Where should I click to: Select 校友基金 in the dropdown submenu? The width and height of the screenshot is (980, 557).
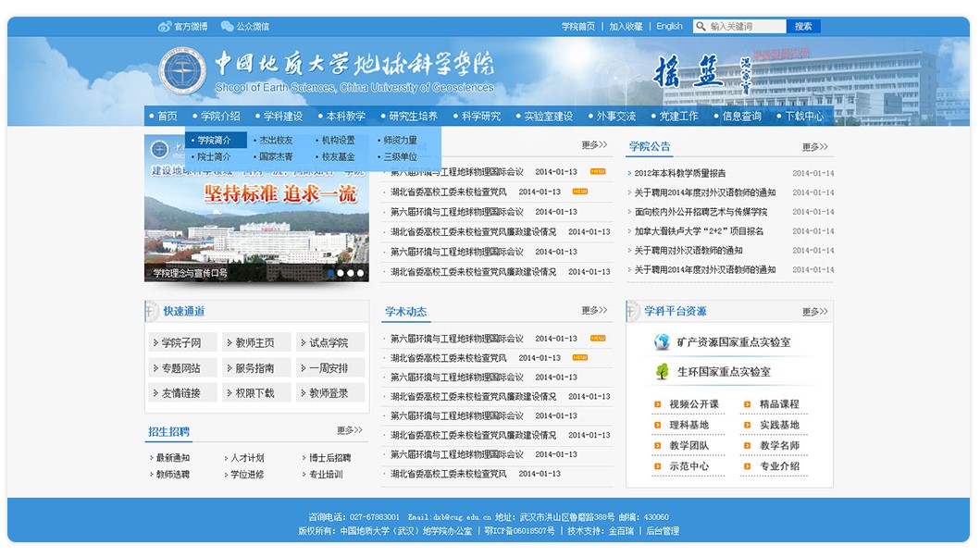coord(338,156)
